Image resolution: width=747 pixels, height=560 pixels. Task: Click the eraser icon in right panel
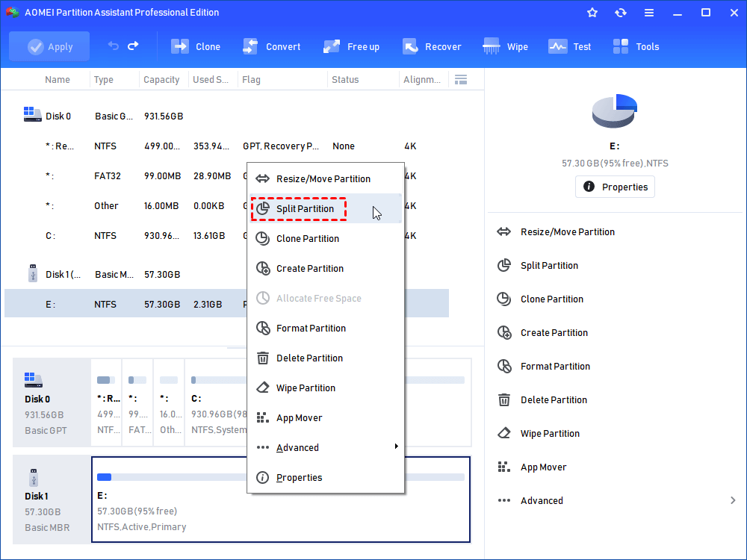coord(504,433)
